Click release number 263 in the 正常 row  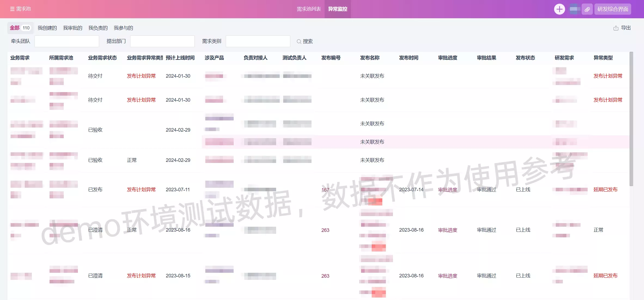point(325,230)
